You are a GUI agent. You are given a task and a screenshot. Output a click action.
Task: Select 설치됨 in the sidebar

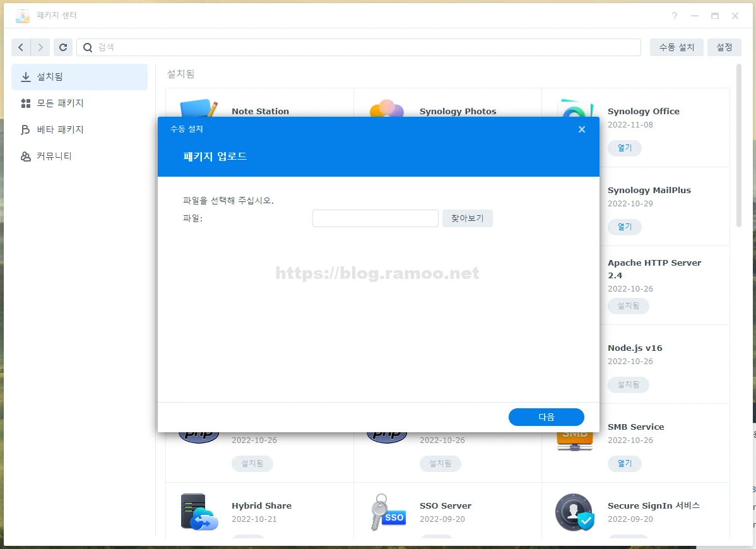pyautogui.click(x=80, y=76)
